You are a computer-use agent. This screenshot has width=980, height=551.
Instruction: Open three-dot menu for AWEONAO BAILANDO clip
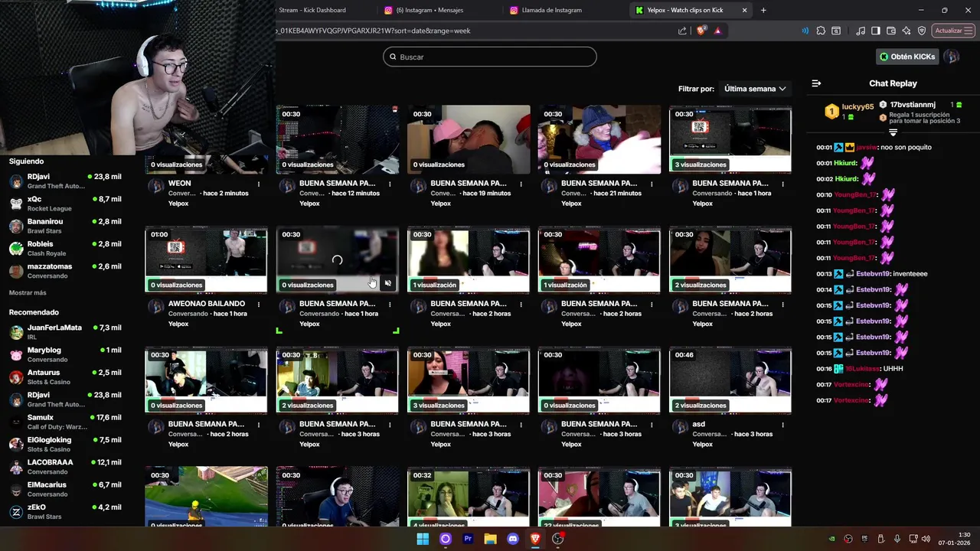click(259, 304)
